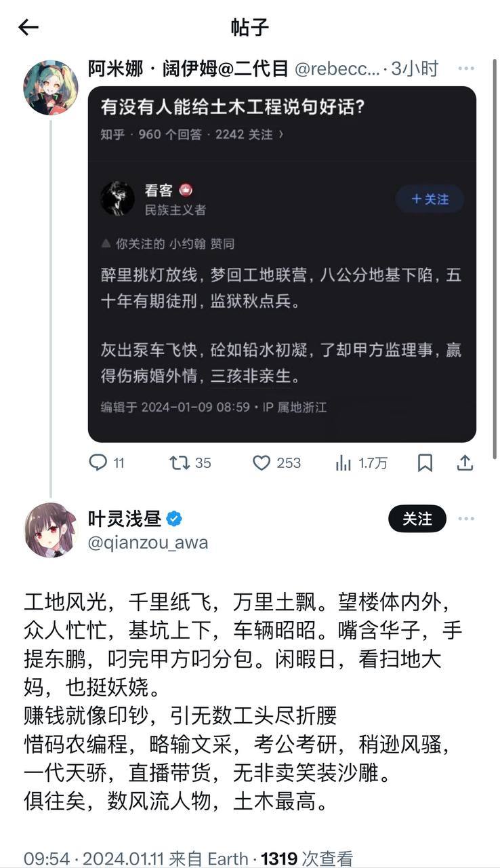Screen dimensions: 500x868
Task: Like the post with 253 likes
Action: (x=276, y=463)
